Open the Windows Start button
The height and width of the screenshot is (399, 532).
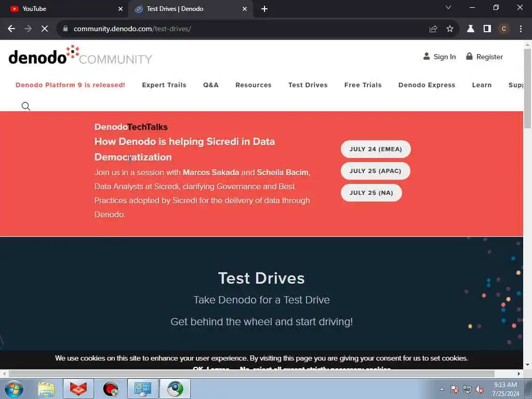click(14, 389)
